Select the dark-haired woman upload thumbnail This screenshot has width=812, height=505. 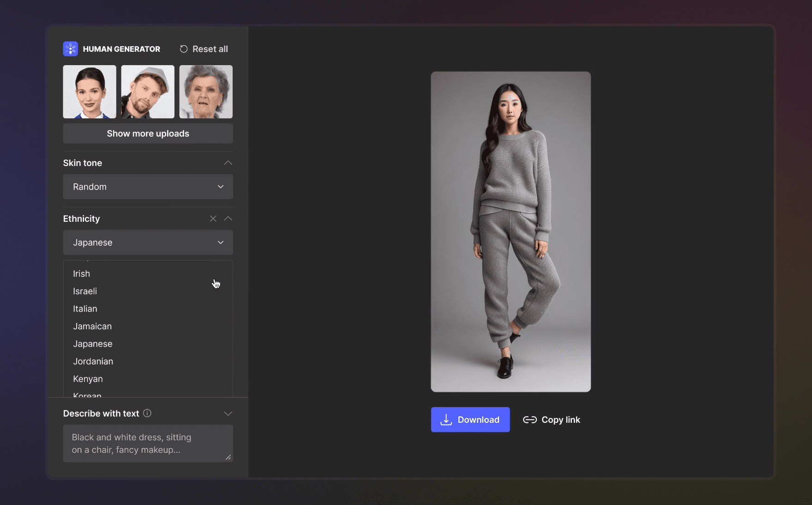[90, 91]
